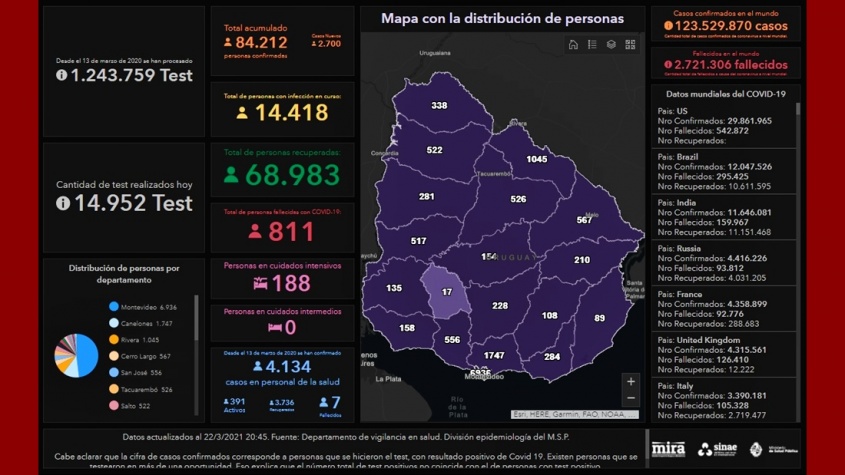Zoom out on the map with minus button
The image size is (845, 475).
630,399
